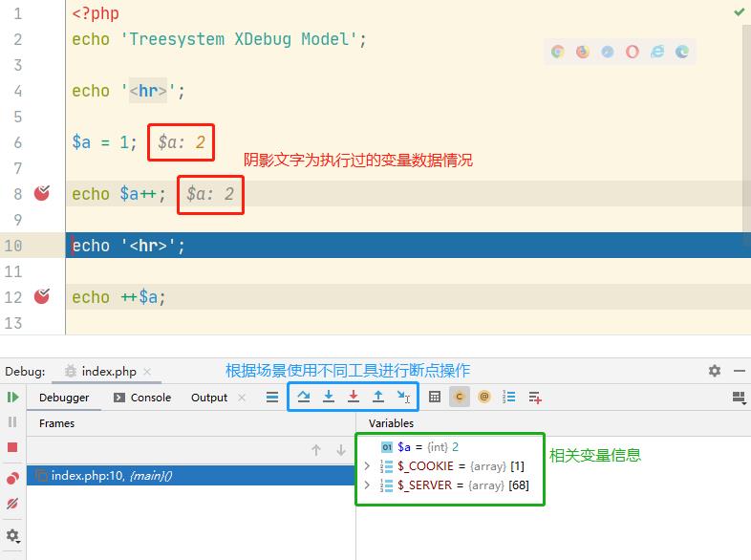751x560 pixels.
Task: Open the page in Chrome browser
Action: coord(557,53)
